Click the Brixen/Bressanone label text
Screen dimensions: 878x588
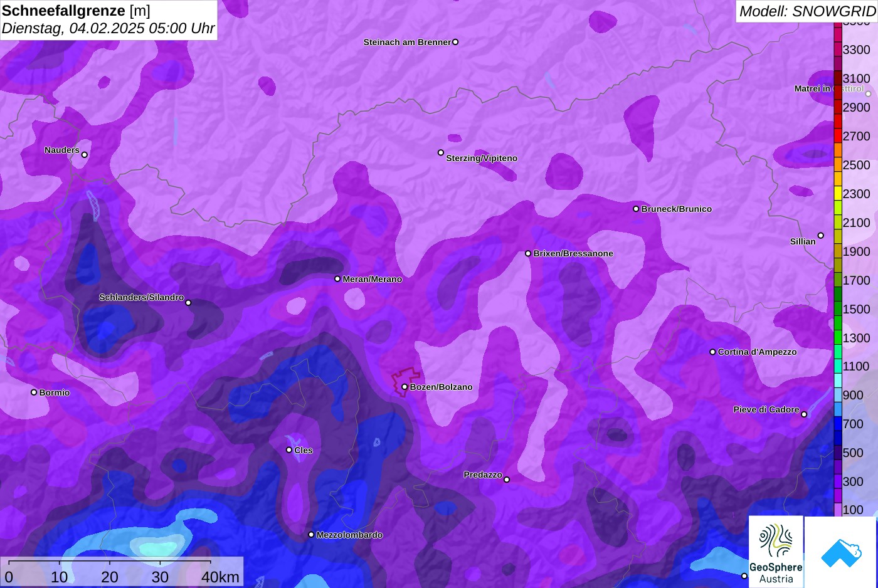coord(573,253)
